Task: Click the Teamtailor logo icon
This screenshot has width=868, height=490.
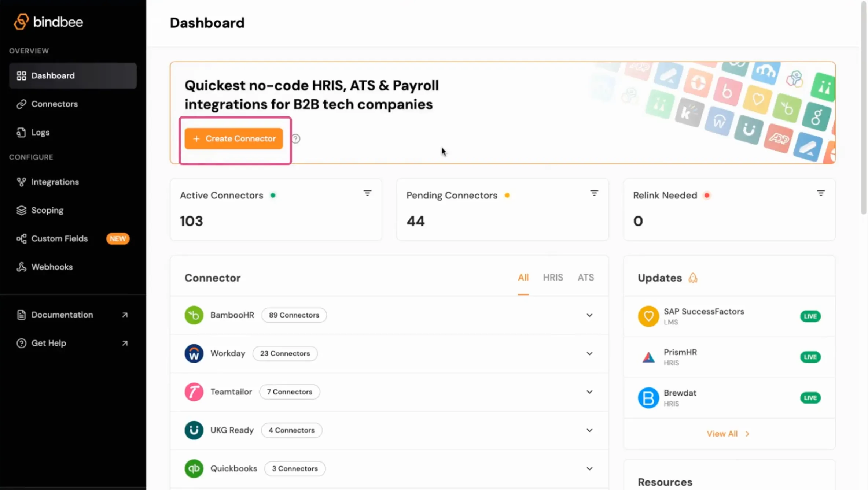Action: click(194, 392)
